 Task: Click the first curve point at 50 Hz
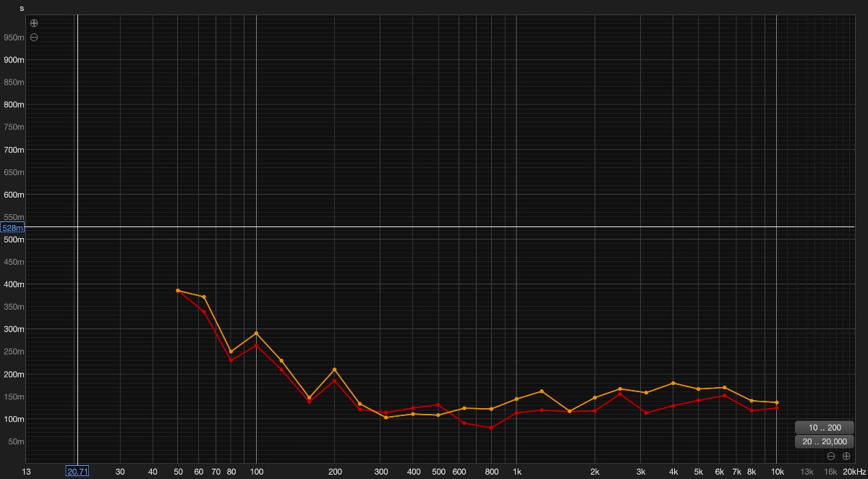(x=178, y=290)
